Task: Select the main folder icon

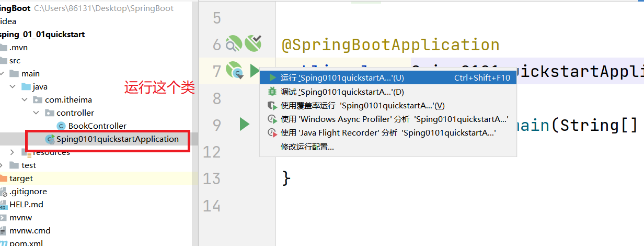Action: [x=14, y=74]
